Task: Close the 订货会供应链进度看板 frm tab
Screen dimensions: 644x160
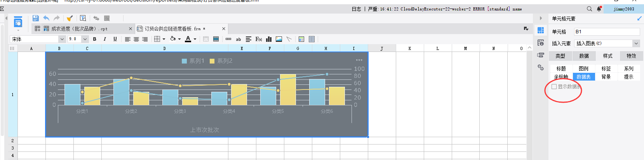Action: click(224, 29)
